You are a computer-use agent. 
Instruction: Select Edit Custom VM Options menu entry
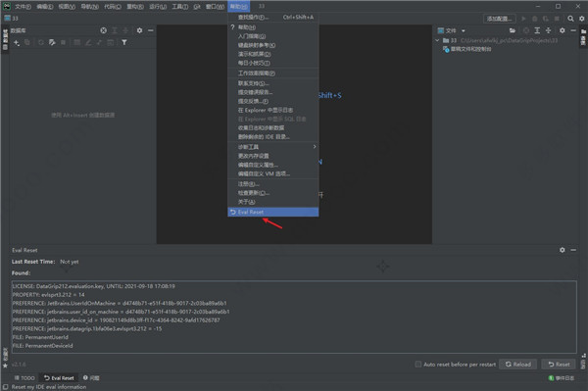(x=273, y=173)
